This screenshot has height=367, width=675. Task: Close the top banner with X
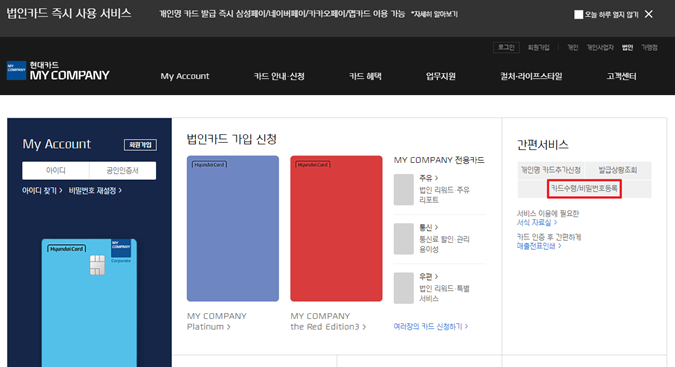pyautogui.click(x=649, y=14)
